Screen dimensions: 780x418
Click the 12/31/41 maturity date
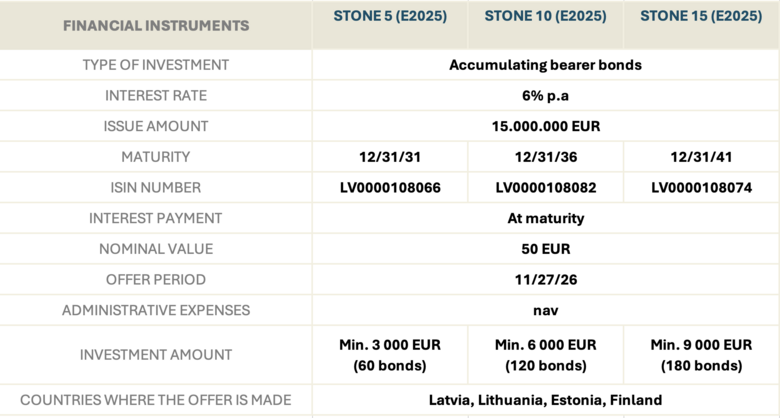click(701, 157)
